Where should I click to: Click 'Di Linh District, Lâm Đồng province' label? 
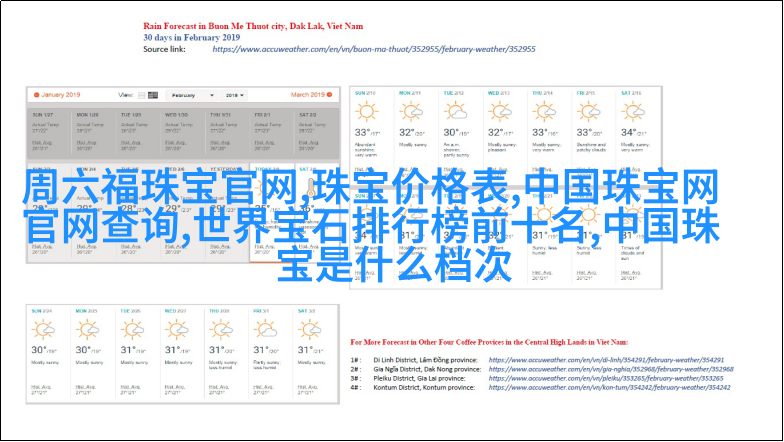pos(425,360)
